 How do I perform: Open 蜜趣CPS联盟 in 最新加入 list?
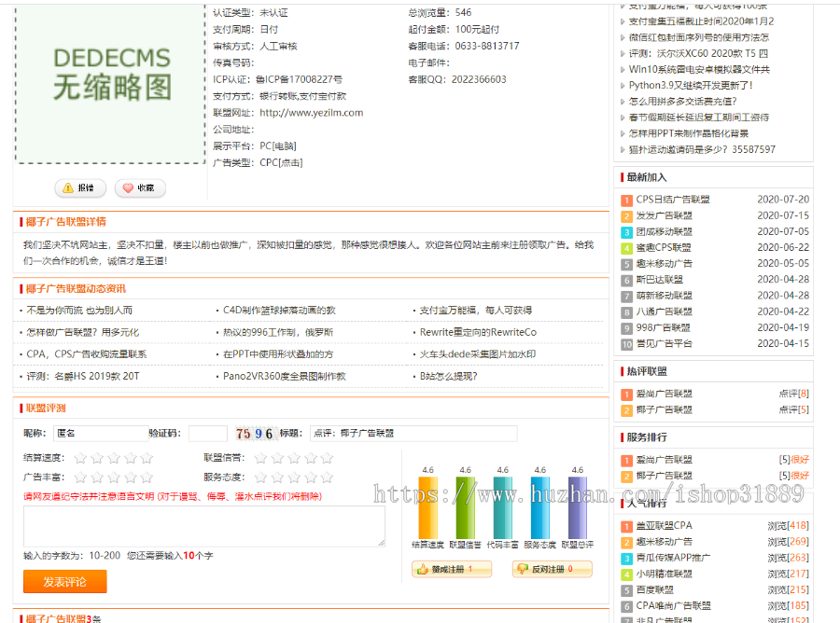[664, 248]
